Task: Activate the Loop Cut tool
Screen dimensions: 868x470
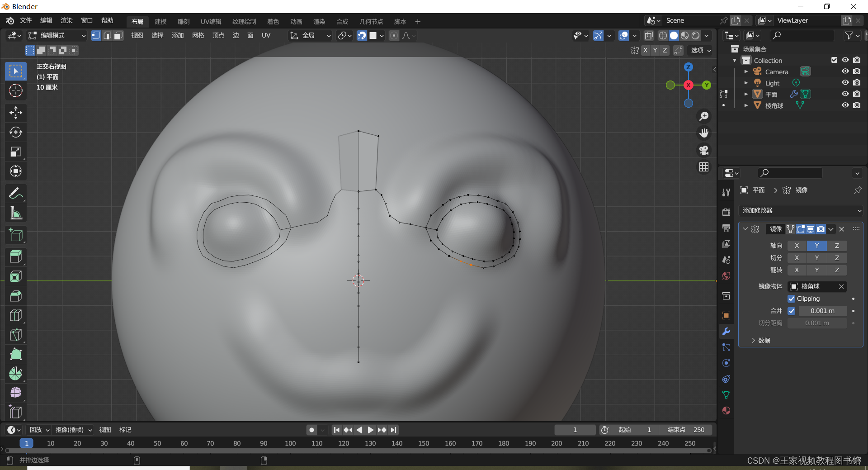Action: [16, 315]
